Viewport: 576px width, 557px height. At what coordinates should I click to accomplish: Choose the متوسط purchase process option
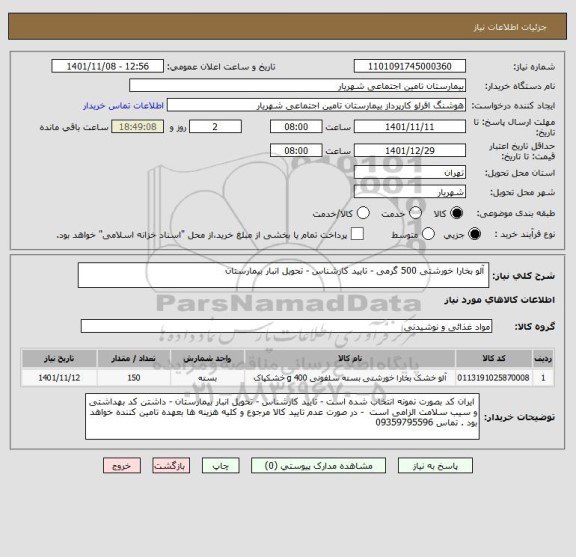click(428, 234)
